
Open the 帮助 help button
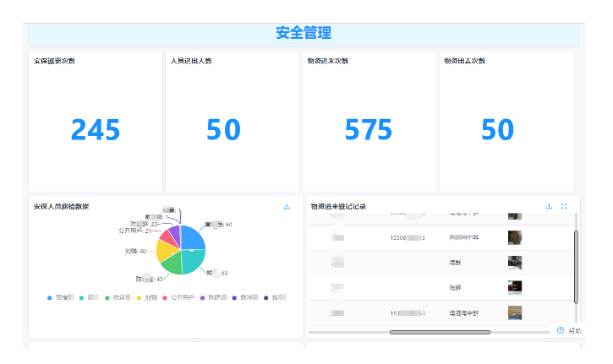pos(571,330)
